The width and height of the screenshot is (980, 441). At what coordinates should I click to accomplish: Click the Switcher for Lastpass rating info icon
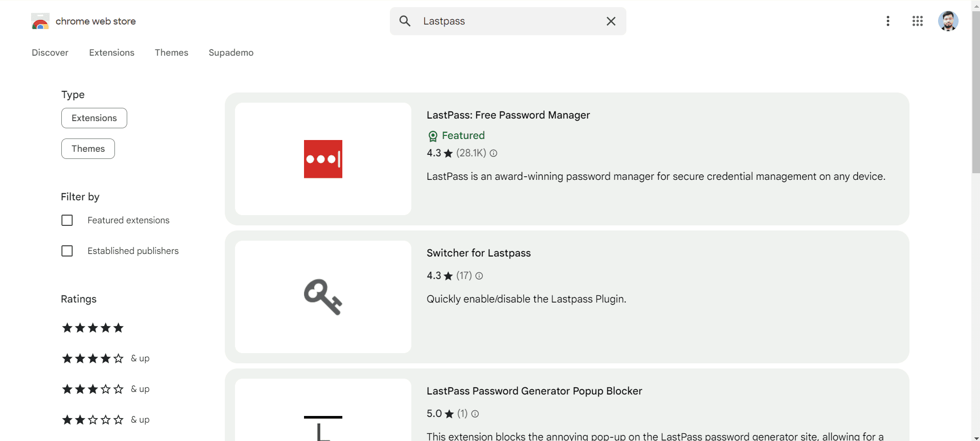tap(479, 276)
